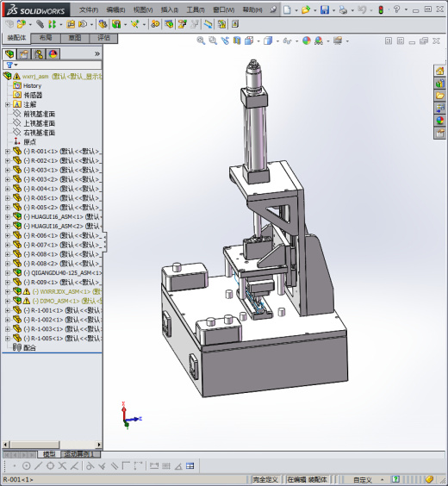The height and width of the screenshot is (486, 448).
Task: Open the 插入(I) menu
Action: tap(170, 10)
